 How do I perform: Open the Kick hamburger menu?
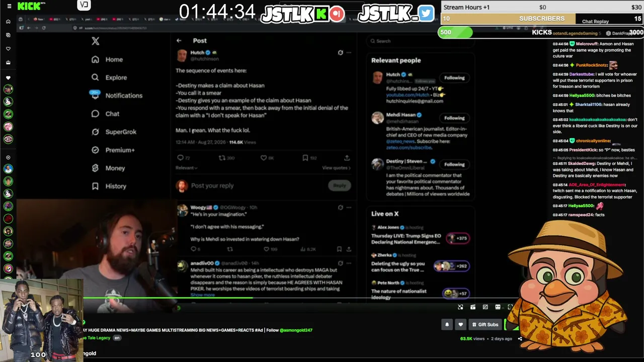pyautogui.click(x=9, y=6)
